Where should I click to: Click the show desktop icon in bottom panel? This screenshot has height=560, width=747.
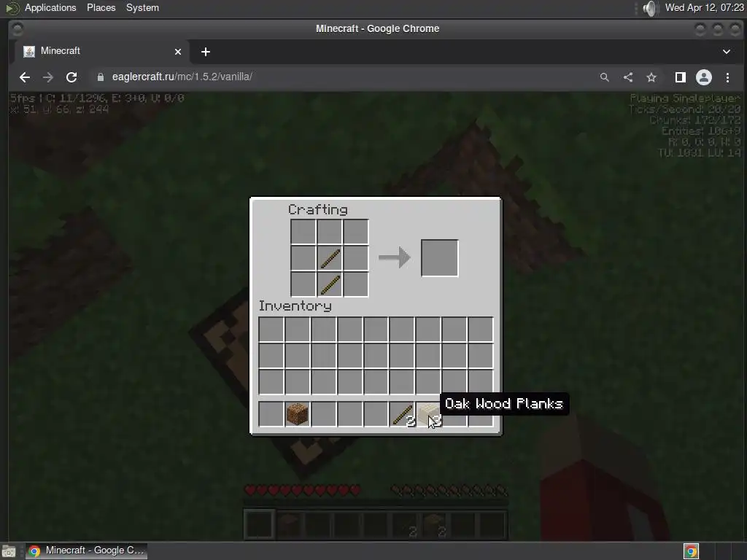(9, 551)
